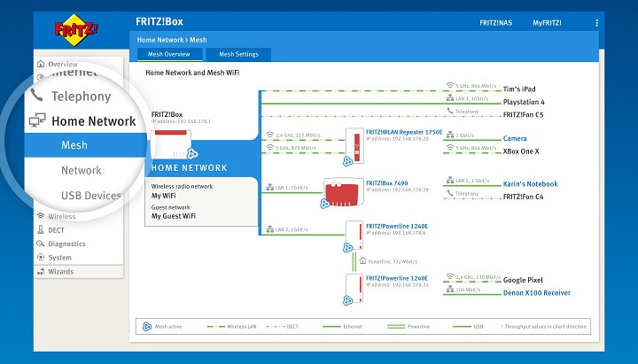Select the USB Devices submenu item
This screenshot has width=638, height=364.
coord(91,196)
